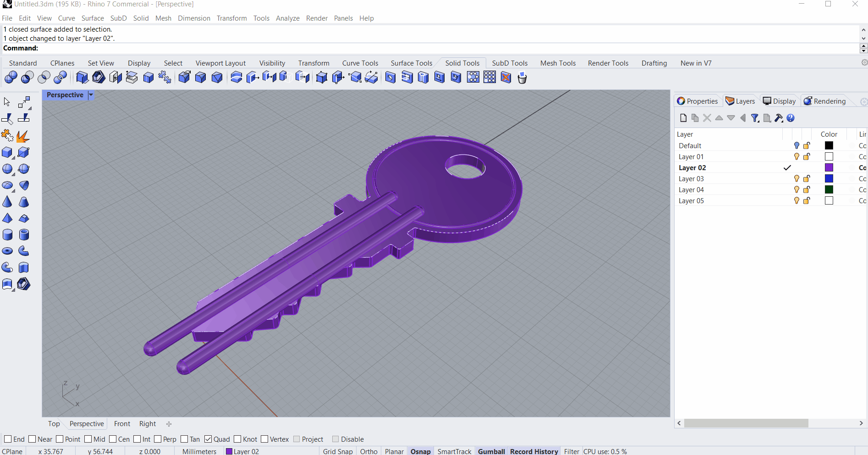Enable the Point osnap checkbox
The height and width of the screenshot is (455, 868).
click(x=60, y=439)
